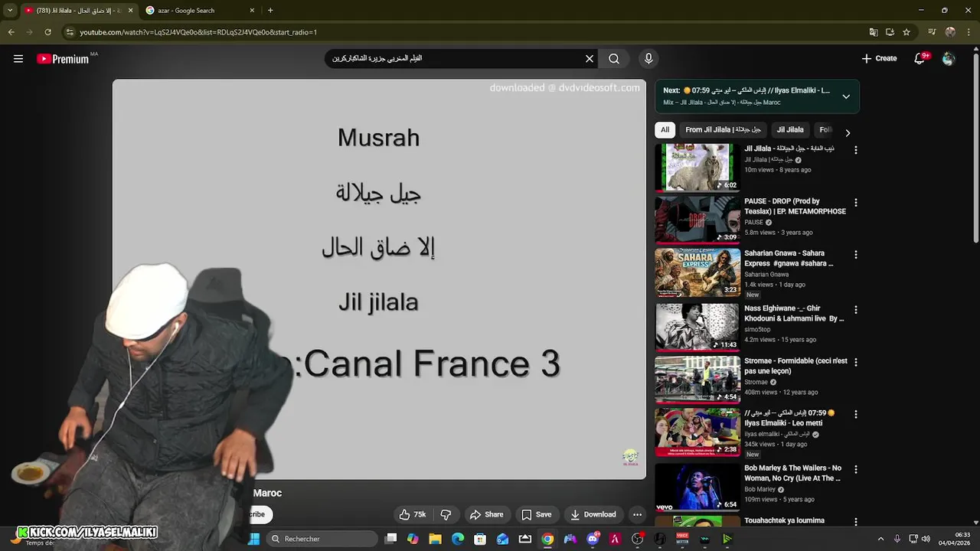Image resolution: width=980 pixels, height=551 pixels.
Task: Install the YouTube app icon in address bar
Action: (890, 32)
